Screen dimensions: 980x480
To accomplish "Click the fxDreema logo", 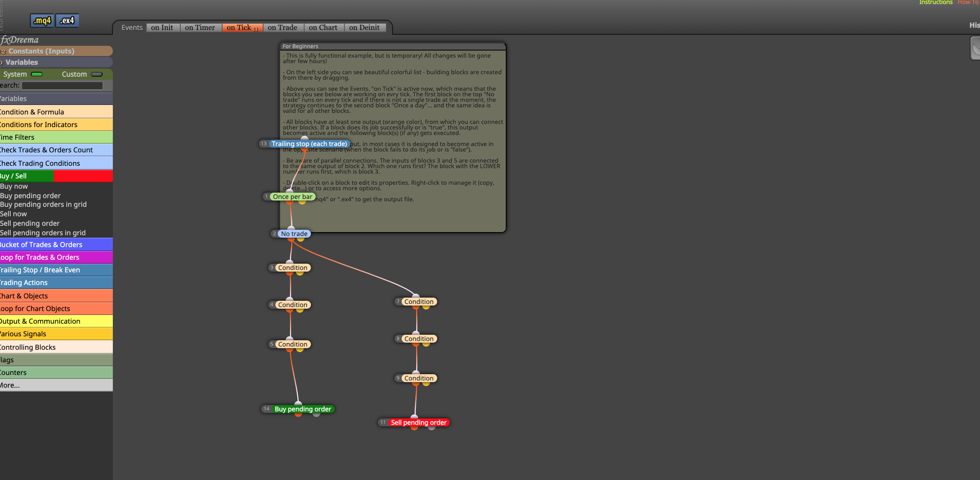I will coord(20,40).
